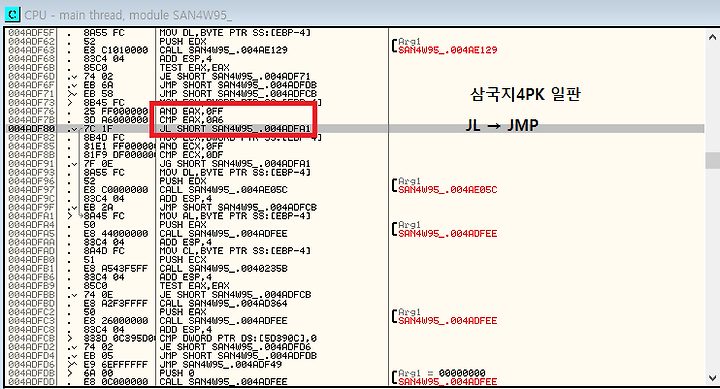Screen dimensions: 720x389
Task: Click hex bytes 25 FF000000
Action: pos(116,111)
